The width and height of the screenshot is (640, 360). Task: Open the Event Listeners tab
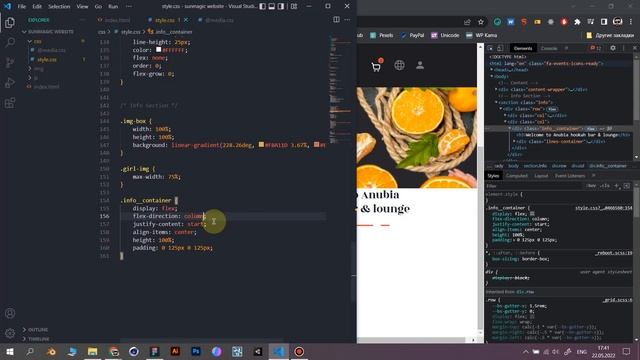pyautogui.click(x=570, y=176)
